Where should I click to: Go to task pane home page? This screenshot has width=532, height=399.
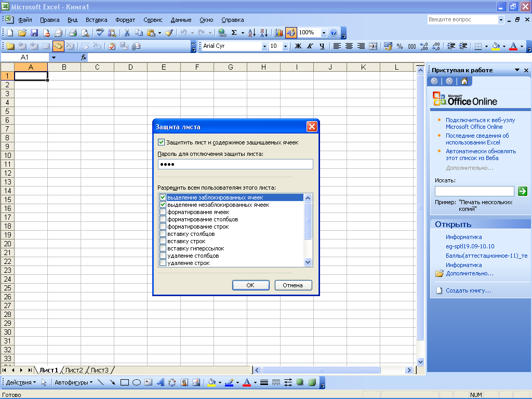click(x=464, y=81)
